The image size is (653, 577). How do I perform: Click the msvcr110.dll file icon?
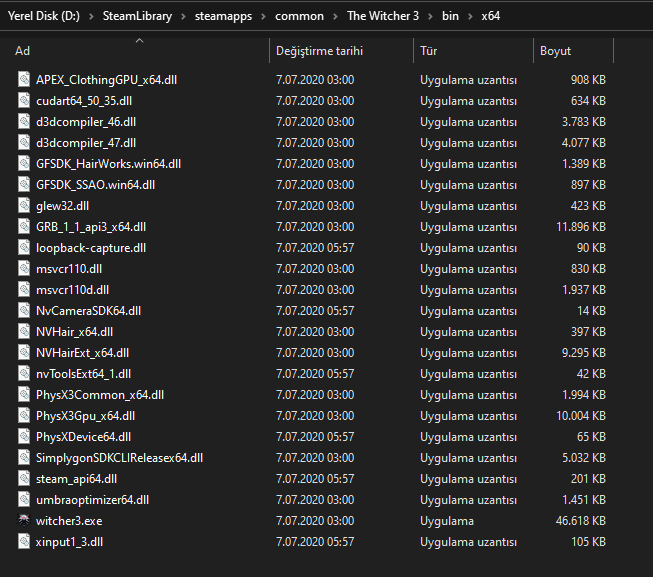[24, 268]
